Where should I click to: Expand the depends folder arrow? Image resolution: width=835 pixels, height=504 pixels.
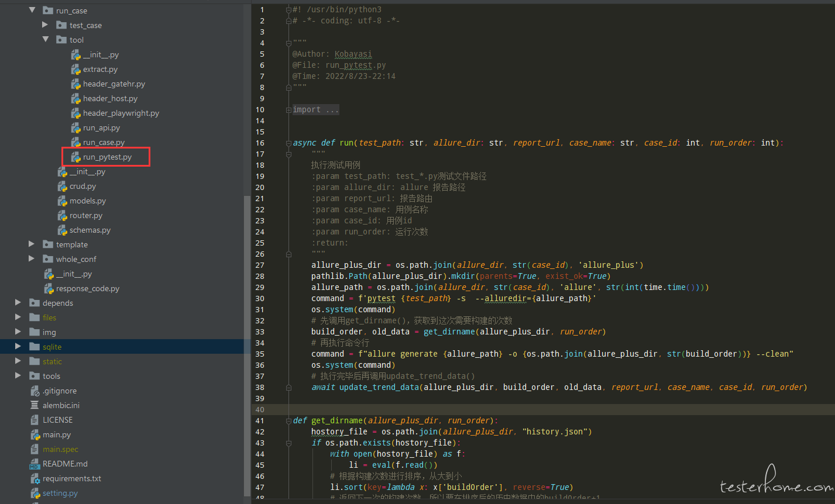[x=18, y=302]
